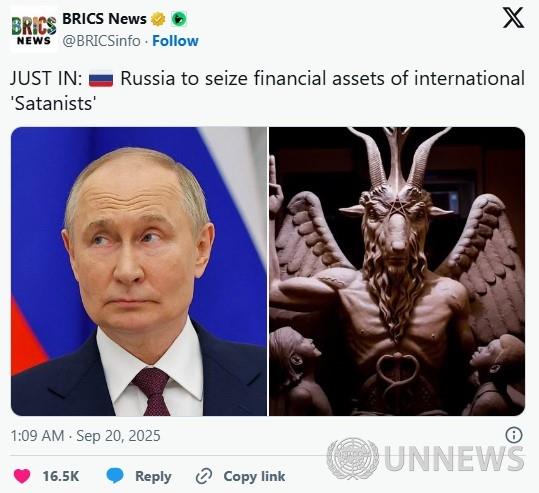Click the Reply button text
This screenshot has height=493, width=539.
(x=153, y=476)
